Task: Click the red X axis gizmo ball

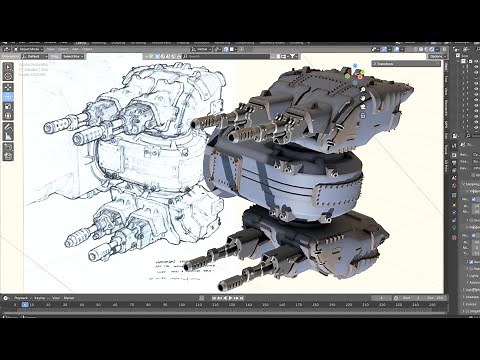Action: [360, 77]
